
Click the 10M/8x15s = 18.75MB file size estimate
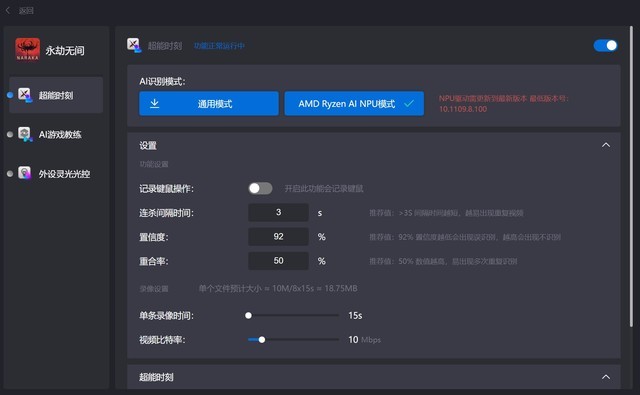point(278,288)
